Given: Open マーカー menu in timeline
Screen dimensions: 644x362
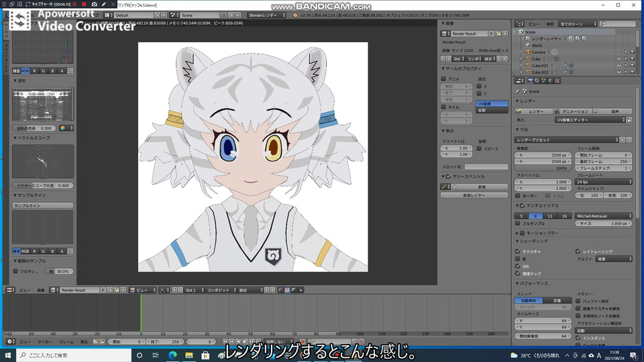Looking at the screenshot, I should [45, 341].
